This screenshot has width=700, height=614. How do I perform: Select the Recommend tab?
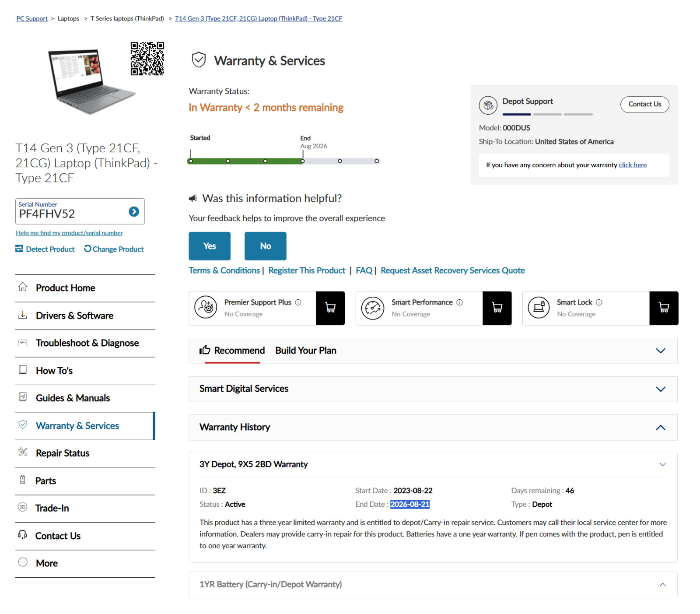pyautogui.click(x=232, y=351)
